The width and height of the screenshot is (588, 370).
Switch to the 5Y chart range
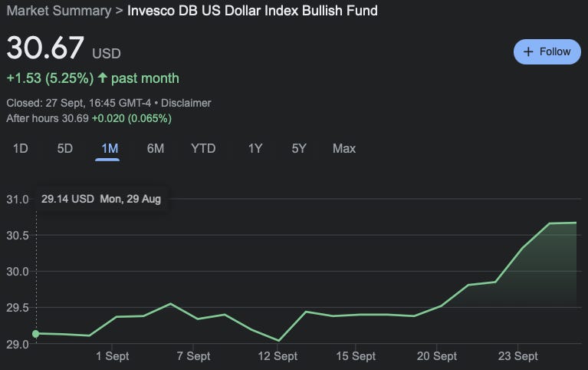pyautogui.click(x=299, y=148)
